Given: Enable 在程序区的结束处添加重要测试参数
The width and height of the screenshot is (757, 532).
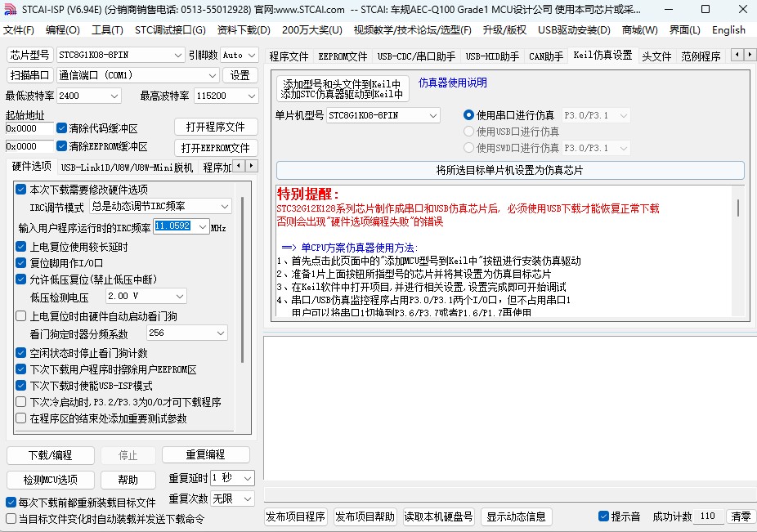Looking at the screenshot, I should [20, 418].
